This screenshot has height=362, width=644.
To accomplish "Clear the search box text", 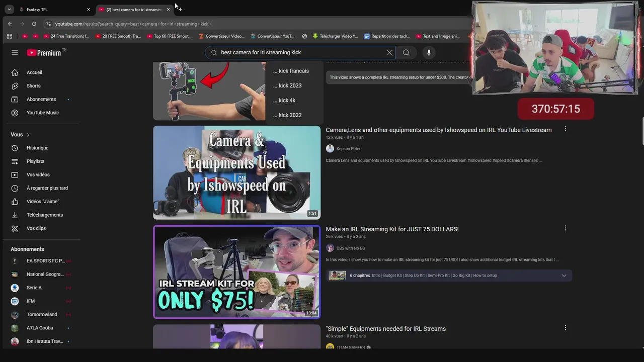I will (x=389, y=52).
